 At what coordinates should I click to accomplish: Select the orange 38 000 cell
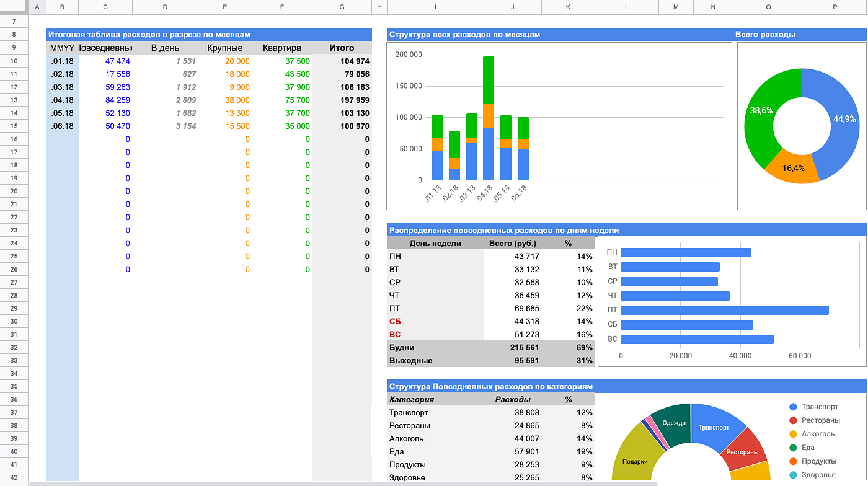pos(225,100)
